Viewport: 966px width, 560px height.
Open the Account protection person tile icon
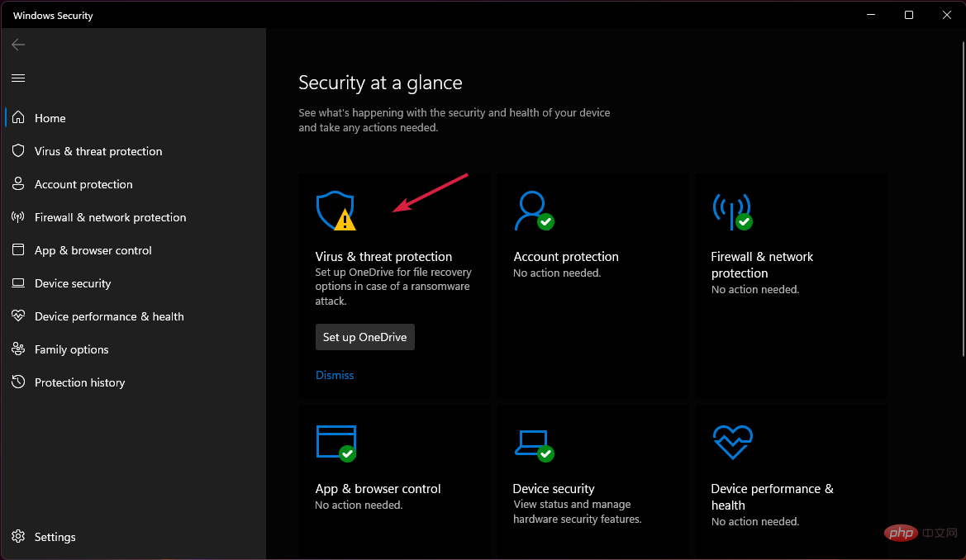pos(534,211)
